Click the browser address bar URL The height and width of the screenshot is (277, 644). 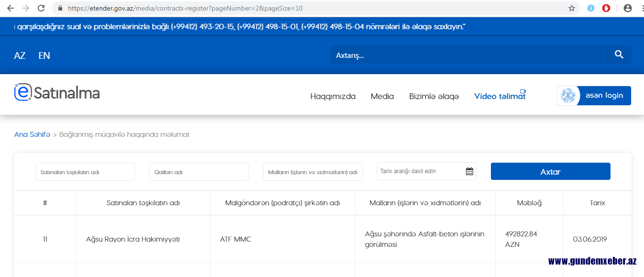pos(185,8)
